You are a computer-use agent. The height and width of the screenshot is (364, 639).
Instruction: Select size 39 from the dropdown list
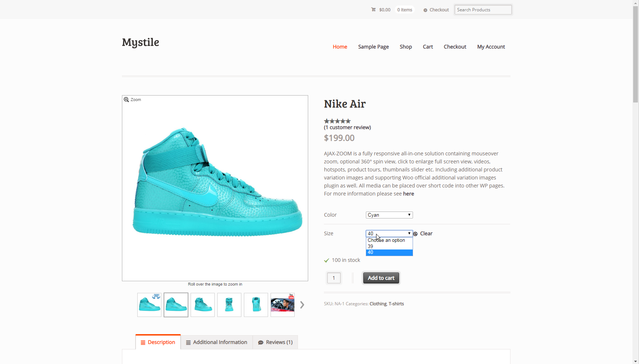389,247
